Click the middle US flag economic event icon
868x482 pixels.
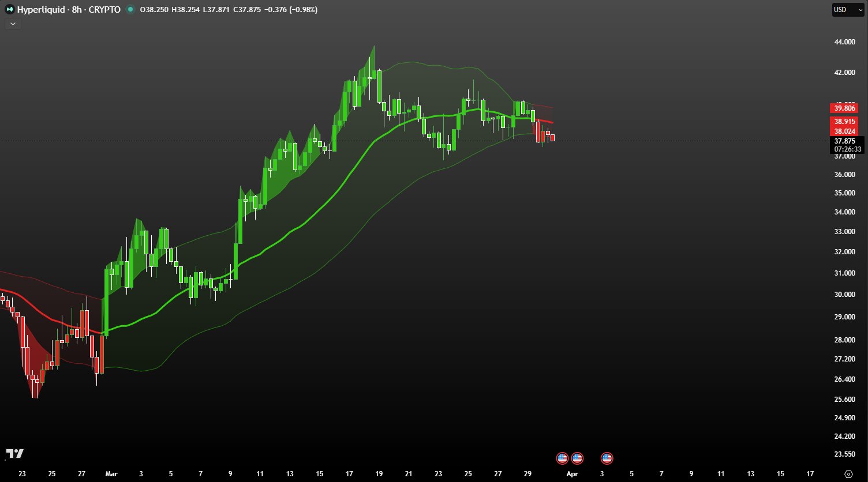pyautogui.click(x=577, y=458)
